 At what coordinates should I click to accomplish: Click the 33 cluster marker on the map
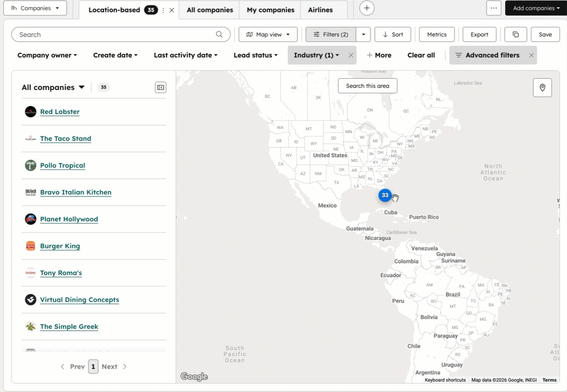pyautogui.click(x=385, y=195)
